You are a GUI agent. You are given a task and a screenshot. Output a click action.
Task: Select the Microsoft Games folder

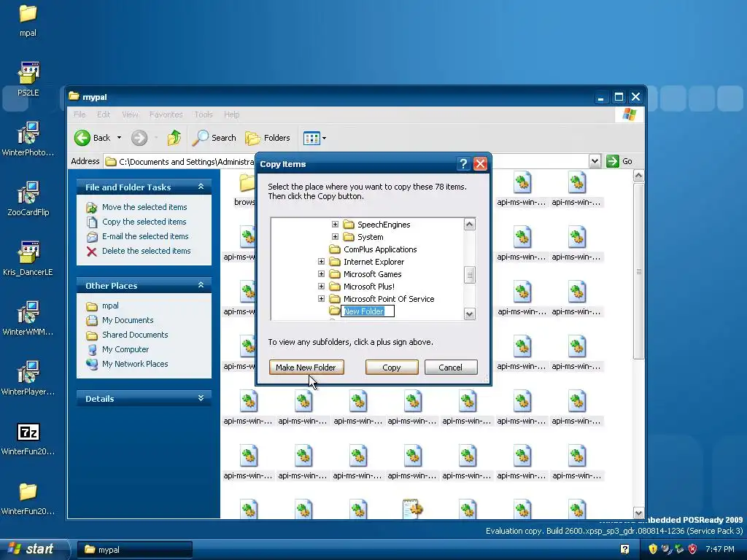tap(372, 274)
